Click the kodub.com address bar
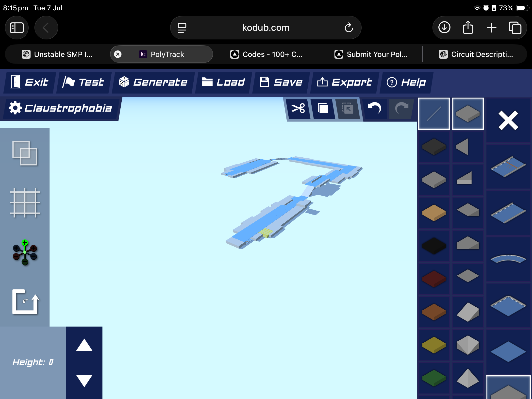 (266, 28)
